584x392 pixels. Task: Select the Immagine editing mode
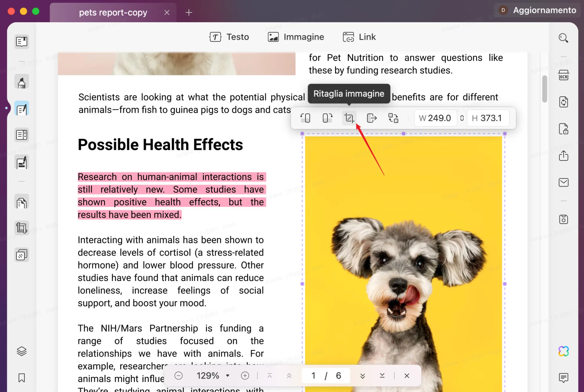pos(296,37)
